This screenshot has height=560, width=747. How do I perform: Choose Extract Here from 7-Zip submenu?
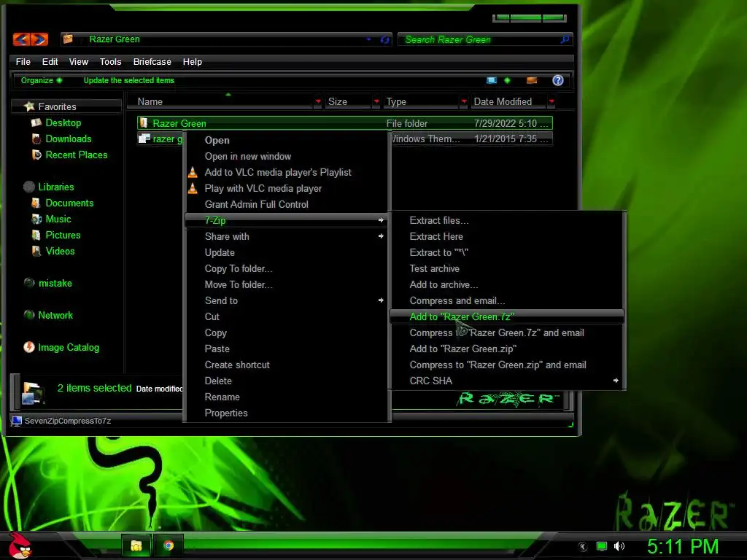coord(507,236)
